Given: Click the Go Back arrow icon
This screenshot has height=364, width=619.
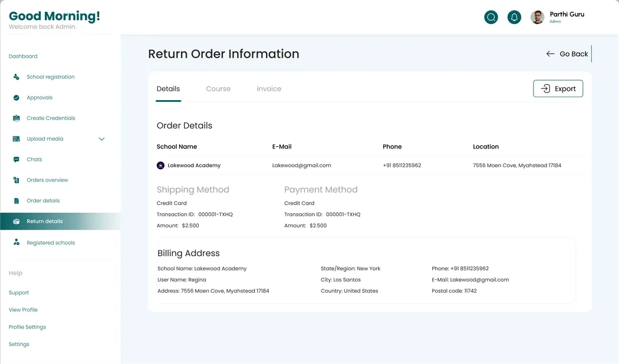Looking at the screenshot, I should 550,54.
